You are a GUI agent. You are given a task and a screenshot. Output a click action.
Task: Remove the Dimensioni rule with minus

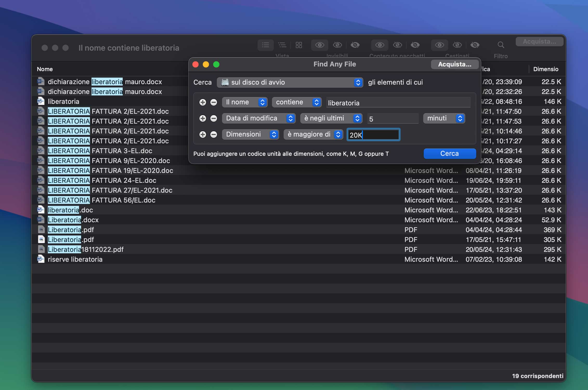click(214, 135)
